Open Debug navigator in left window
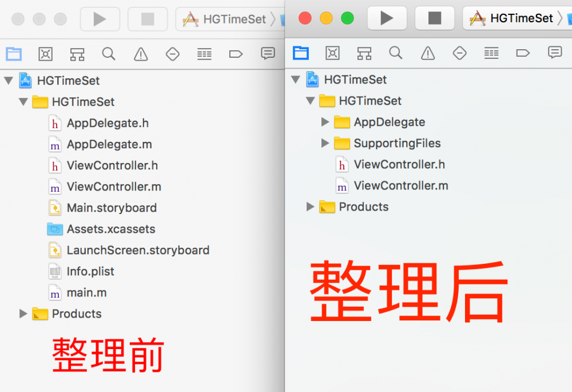Image resolution: width=572 pixels, height=392 pixels. point(204,54)
